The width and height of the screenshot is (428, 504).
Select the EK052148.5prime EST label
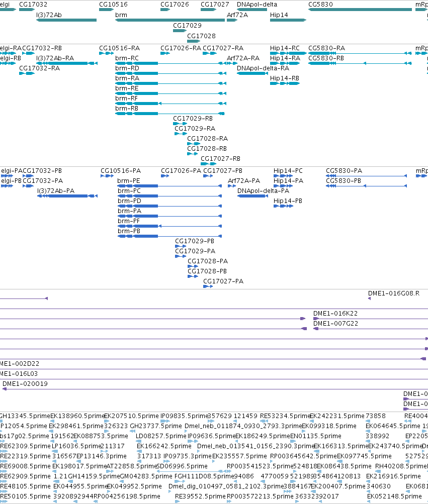tap(394, 496)
